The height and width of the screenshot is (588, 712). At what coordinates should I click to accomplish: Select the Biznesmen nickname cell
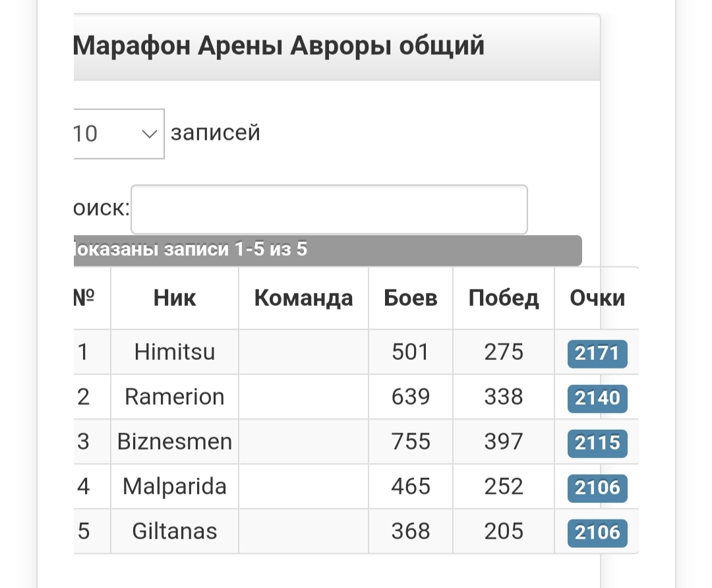(x=175, y=442)
